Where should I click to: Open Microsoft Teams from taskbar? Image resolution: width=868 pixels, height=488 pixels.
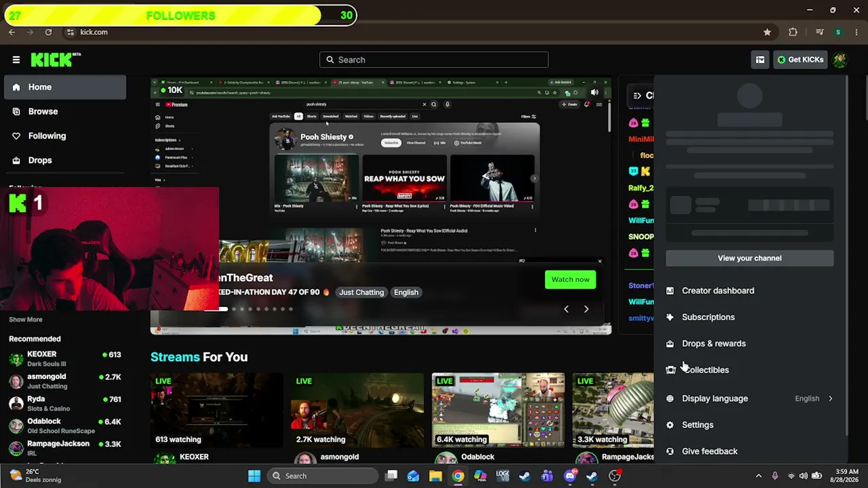coord(547,476)
